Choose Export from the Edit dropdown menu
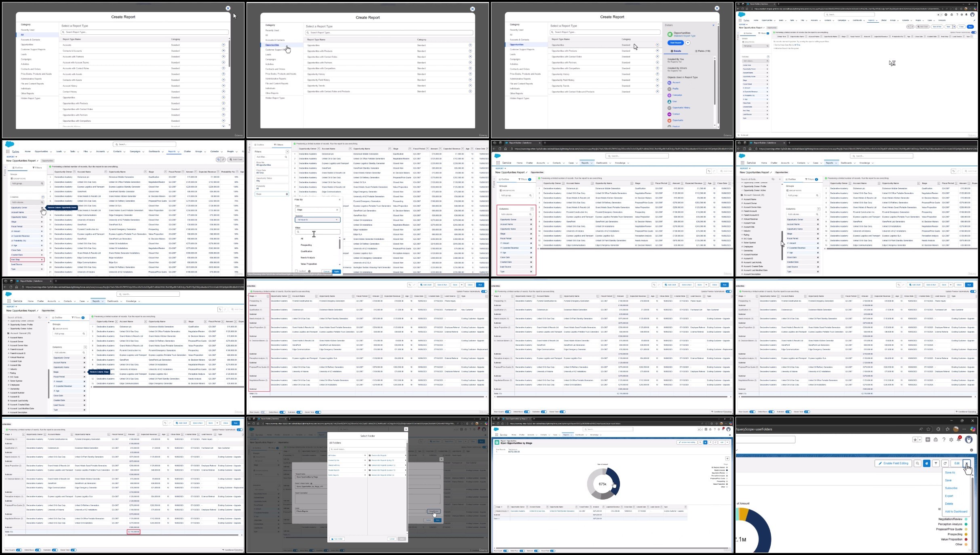The image size is (980, 555). pyautogui.click(x=949, y=496)
